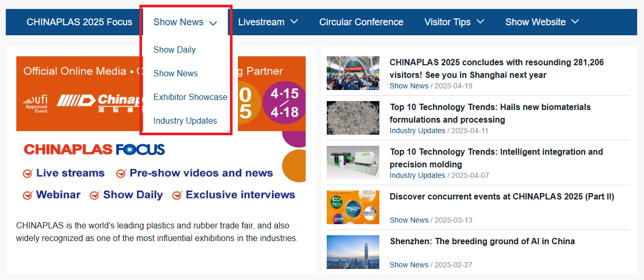Select Show Daily from the dropdown
This screenshot has width=644, height=280.
coord(174,49)
